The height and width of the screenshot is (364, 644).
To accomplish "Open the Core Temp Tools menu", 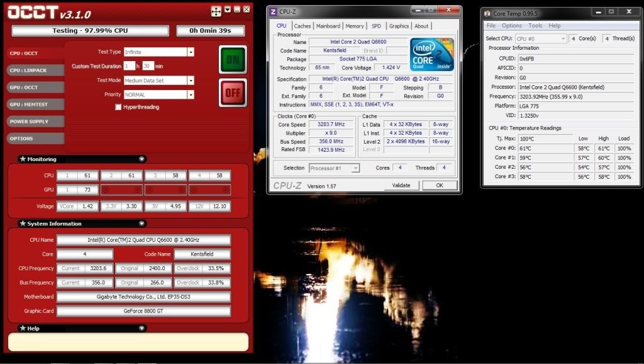I will pos(535,25).
